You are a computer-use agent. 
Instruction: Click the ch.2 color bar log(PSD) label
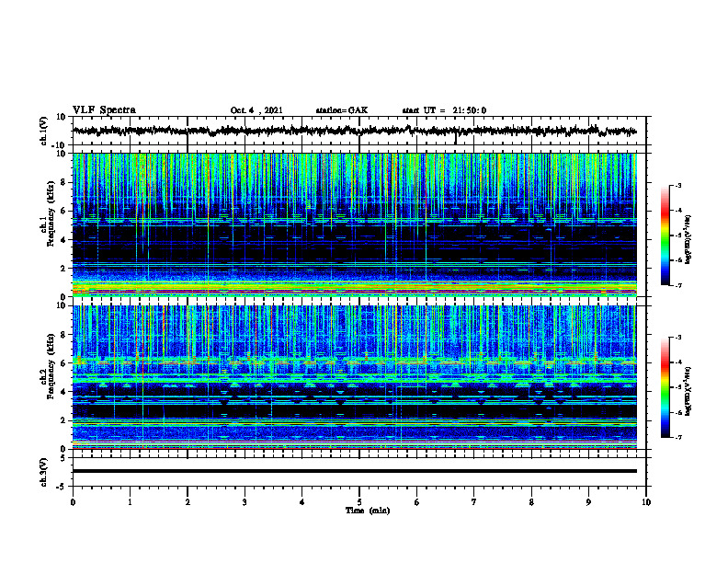pos(688,391)
